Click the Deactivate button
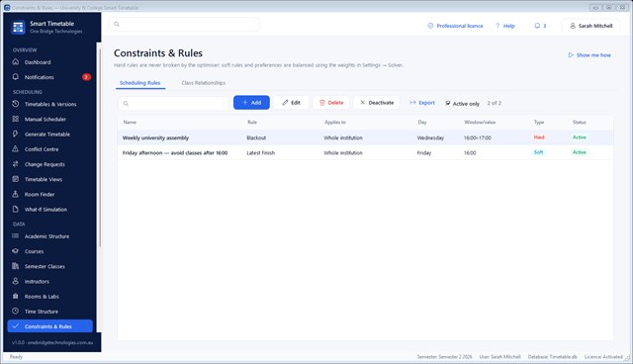 (x=377, y=103)
